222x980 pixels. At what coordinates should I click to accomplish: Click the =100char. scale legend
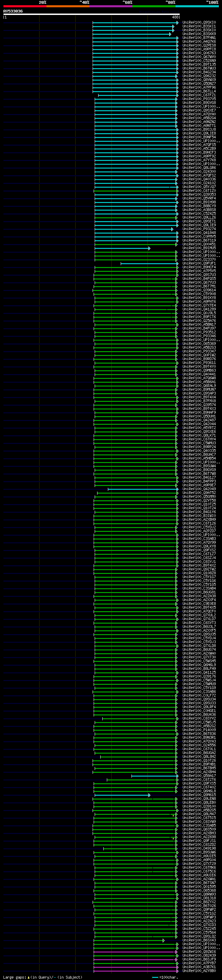pyautogui.click(x=165, y=977)
